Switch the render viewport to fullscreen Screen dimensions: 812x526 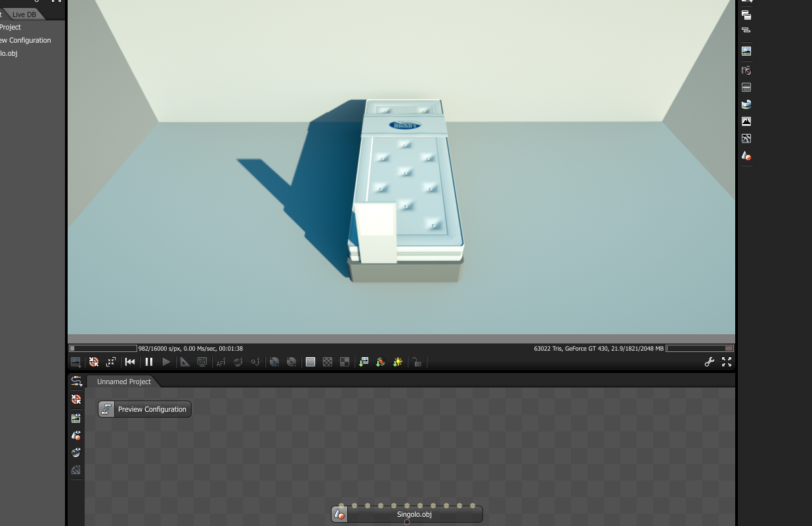[727, 362]
